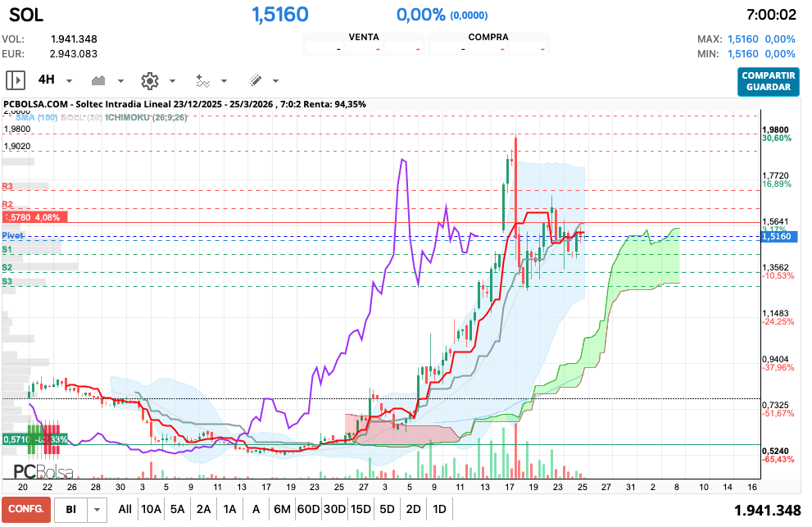Switch to the 15D range
The width and height of the screenshot is (812, 527).
[361, 510]
